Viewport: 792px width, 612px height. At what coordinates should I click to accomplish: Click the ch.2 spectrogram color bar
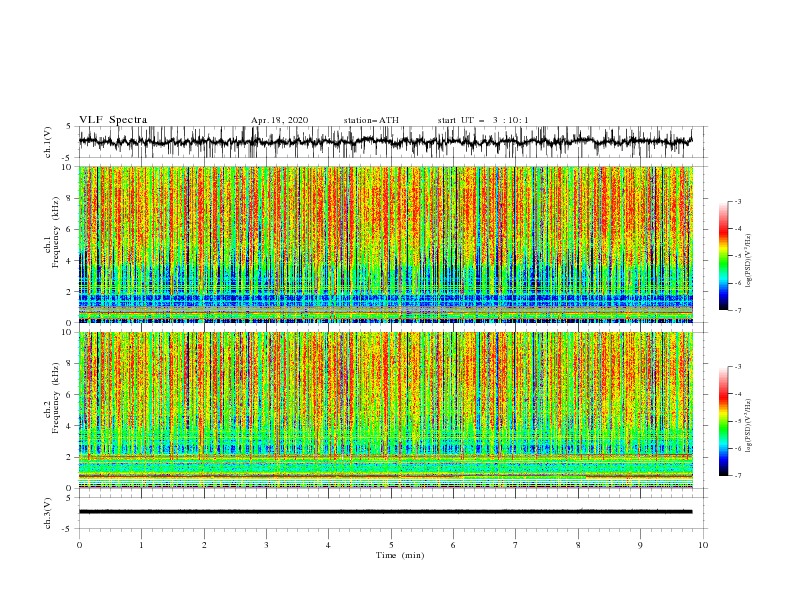click(x=724, y=421)
